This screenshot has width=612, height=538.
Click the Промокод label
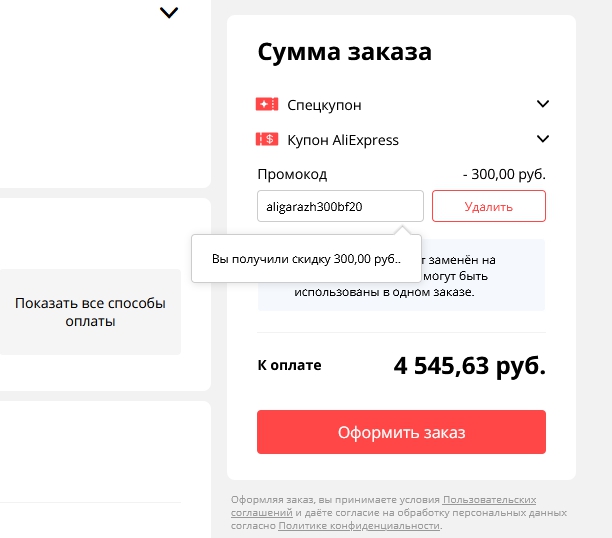click(x=292, y=174)
